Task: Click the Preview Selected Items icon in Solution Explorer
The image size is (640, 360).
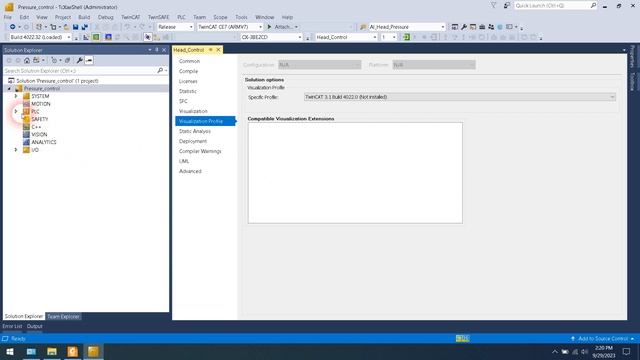Action: coord(89,60)
